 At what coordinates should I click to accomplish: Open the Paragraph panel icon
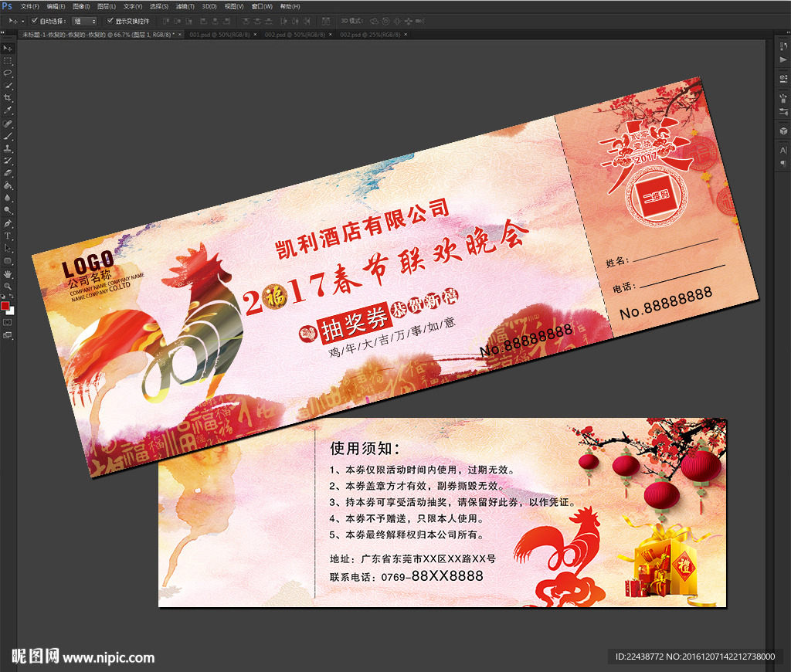pyautogui.click(x=783, y=164)
